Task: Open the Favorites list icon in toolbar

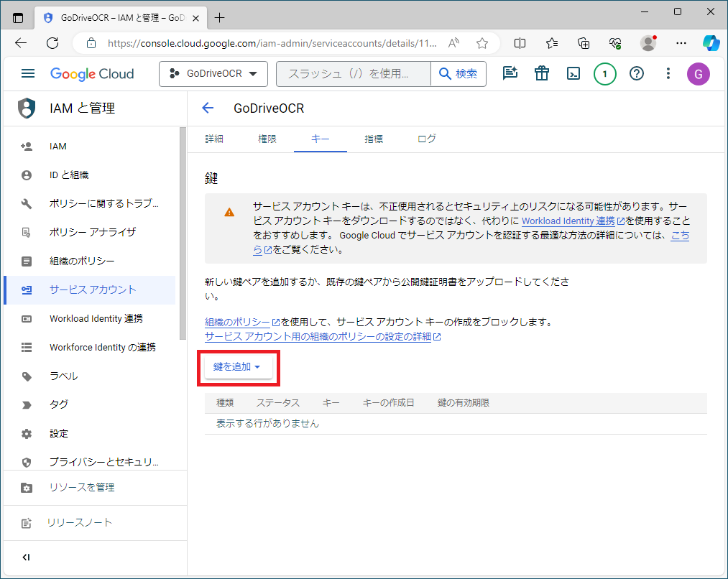Action: (x=552, y=44)
